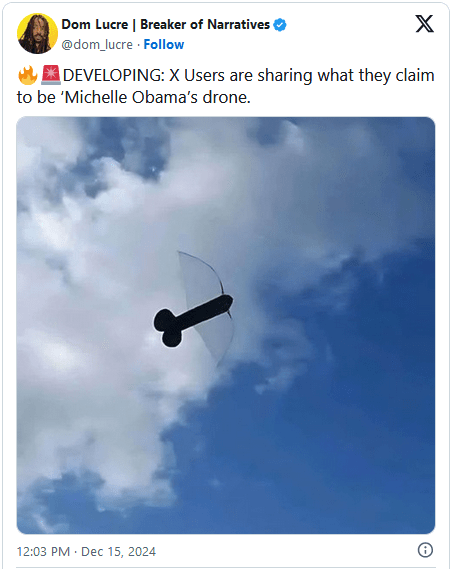Viewport: 453px width, 569px height.
Task: Select the 'Breaker of Narratives' name text
Action: click(x=205, y=24)
